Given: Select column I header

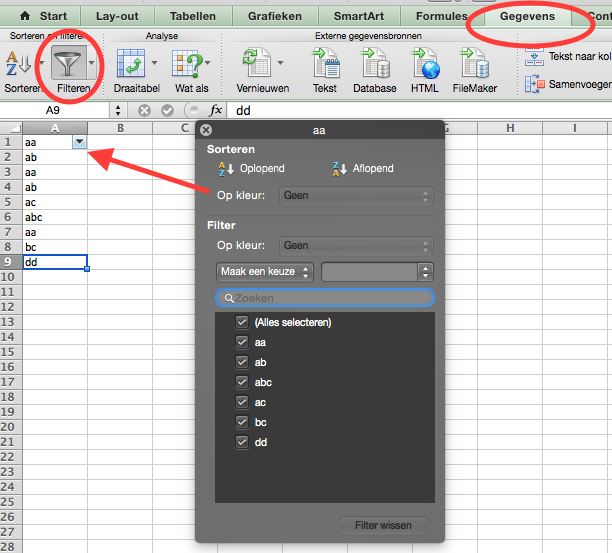Looking at the screenshot, I should tap(575, 128).
